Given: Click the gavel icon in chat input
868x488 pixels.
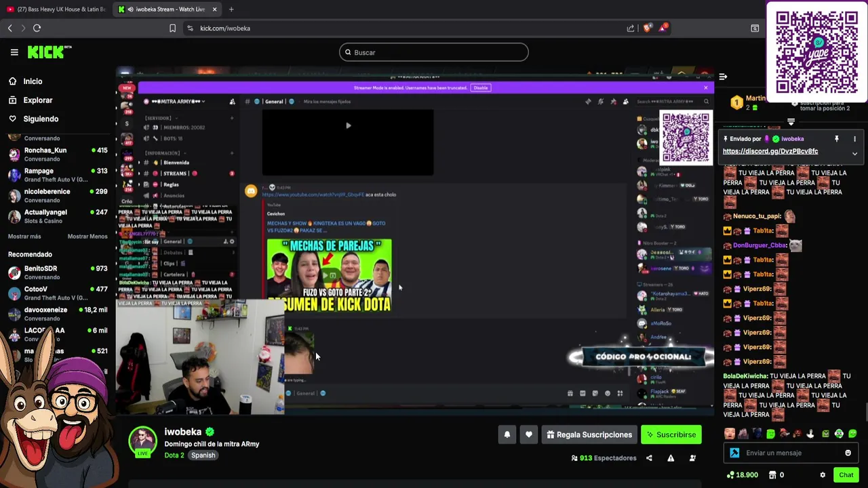Looking at the screenshot, I should [734, 453].
